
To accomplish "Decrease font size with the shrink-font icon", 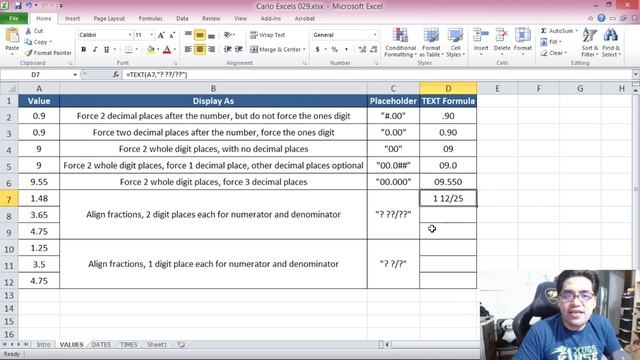I will pyautogui.click(x=172, y=35).
